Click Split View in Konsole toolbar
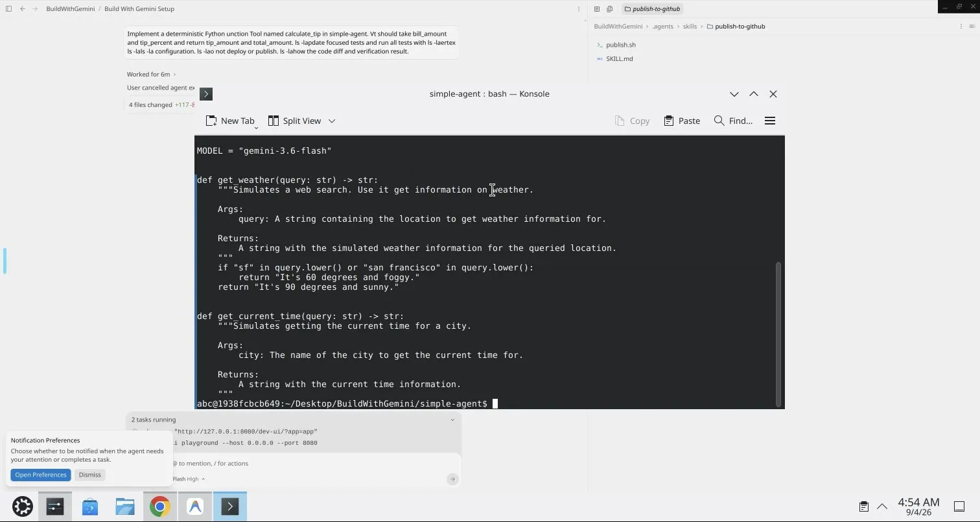 [294, 121]
